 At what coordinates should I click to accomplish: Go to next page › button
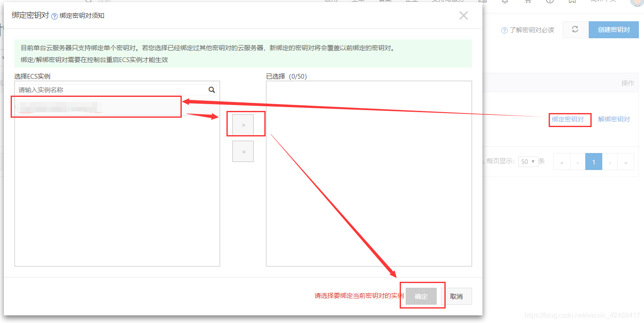pos(610,162)
